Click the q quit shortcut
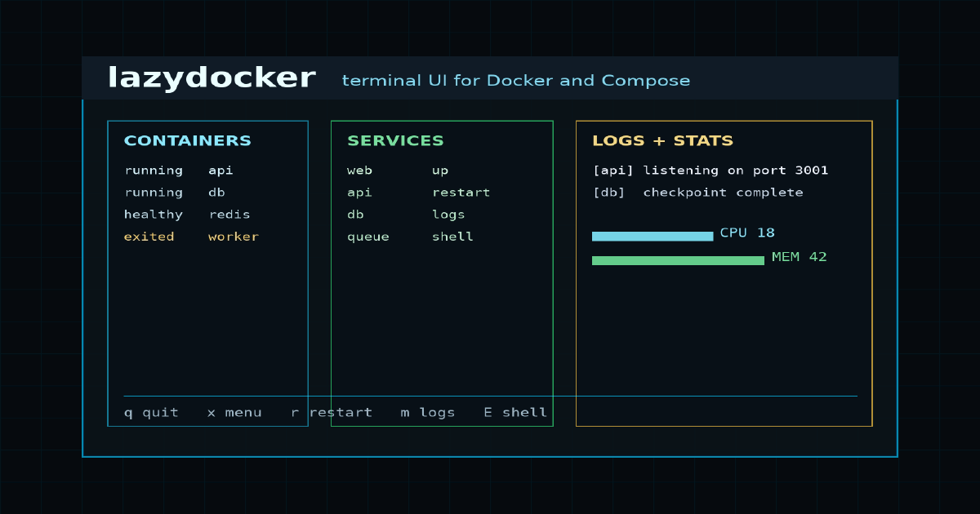This screenshot has width=980, height=514. click(151, 413)
